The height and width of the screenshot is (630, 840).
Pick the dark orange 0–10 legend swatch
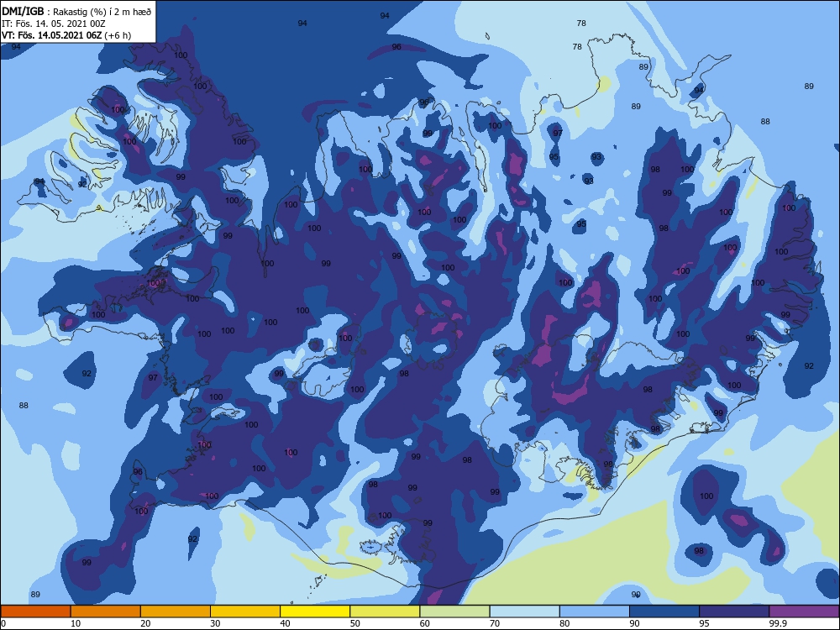coord(35,612)
